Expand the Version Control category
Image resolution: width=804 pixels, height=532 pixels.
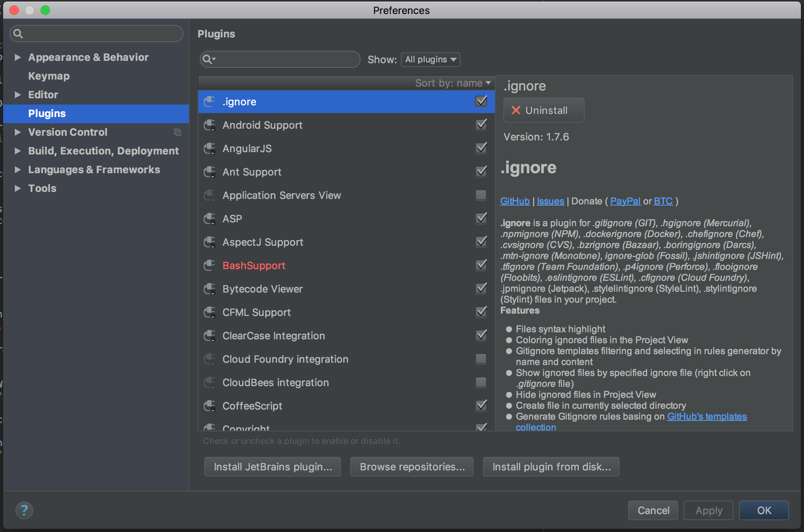point(17,132)
